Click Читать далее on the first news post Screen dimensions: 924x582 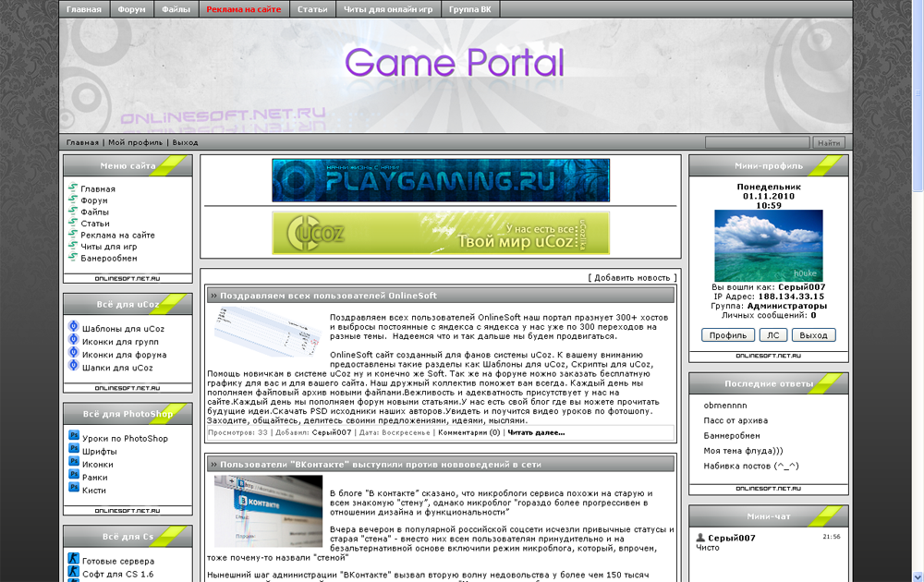tap(536, 432)
